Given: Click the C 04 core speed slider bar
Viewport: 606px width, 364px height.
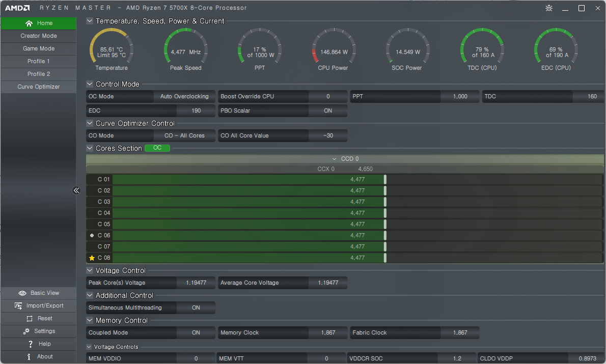Looking at the screenshot, I should tap(357, 213).
